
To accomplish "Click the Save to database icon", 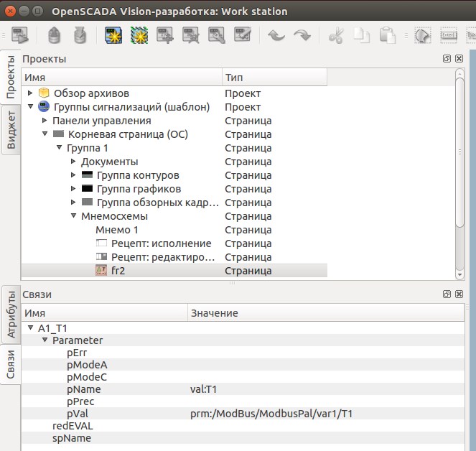I will pyautogui.click(x=81, y=35).
